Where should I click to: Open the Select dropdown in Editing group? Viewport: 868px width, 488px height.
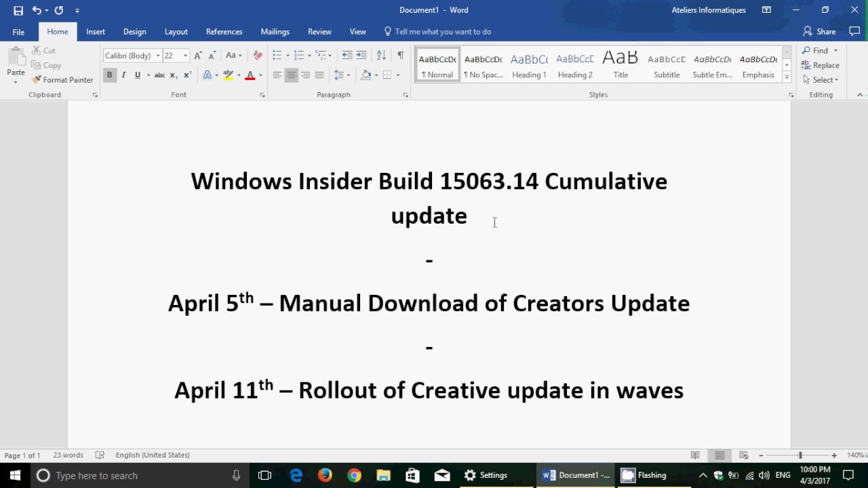(x=821, y=80)
